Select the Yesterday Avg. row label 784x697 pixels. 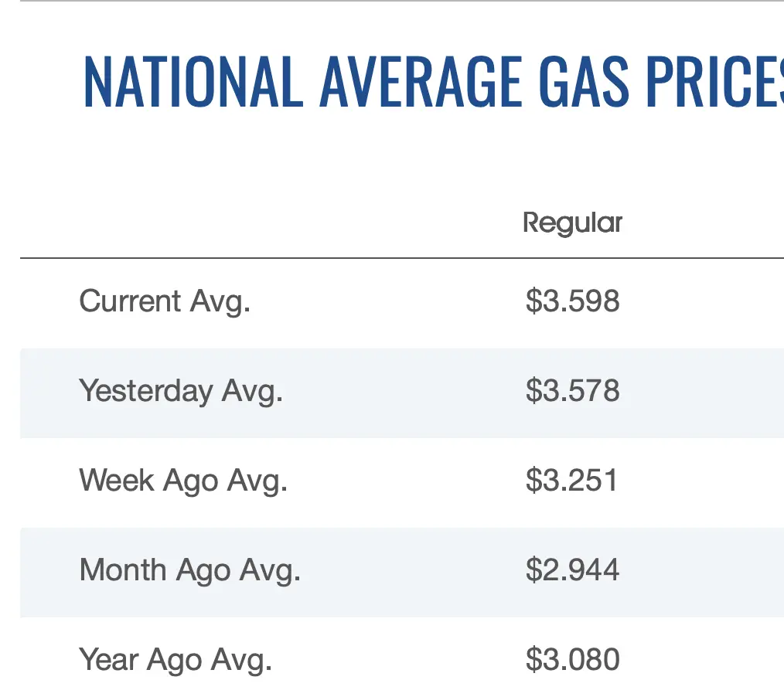pos(181,391)
